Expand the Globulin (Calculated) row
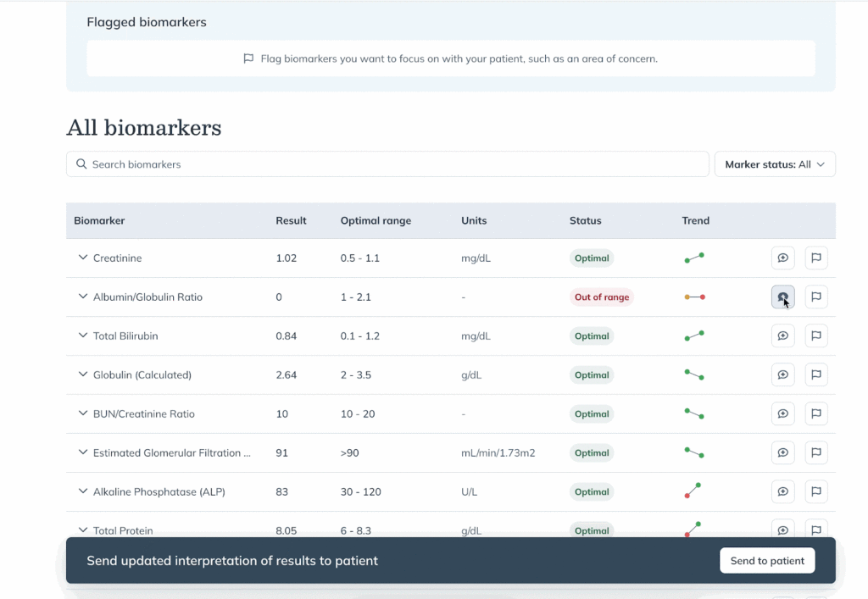This screenshot has width=868, height=599. point(82,374)
